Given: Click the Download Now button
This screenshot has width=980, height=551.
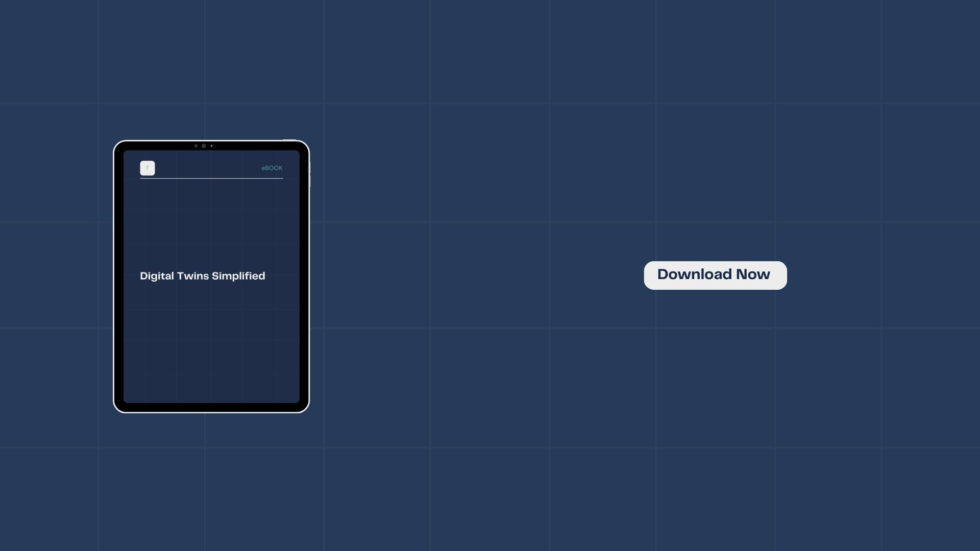Looking at the screenshot, I should [715, 275].
